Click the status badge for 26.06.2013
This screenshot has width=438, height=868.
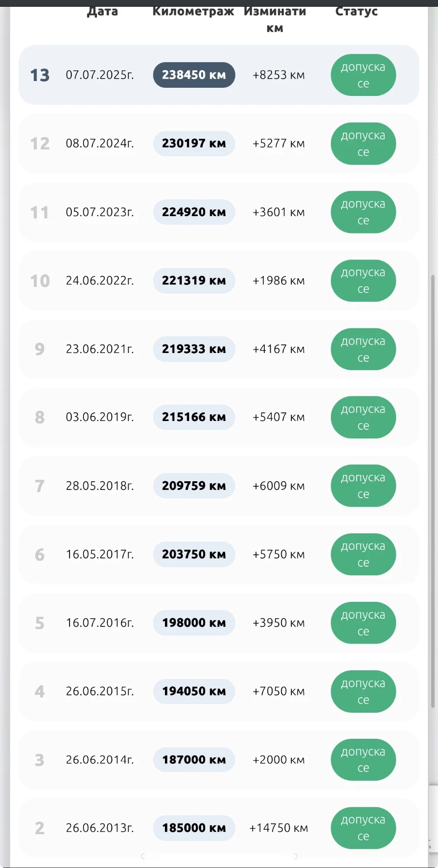[363, 828]
